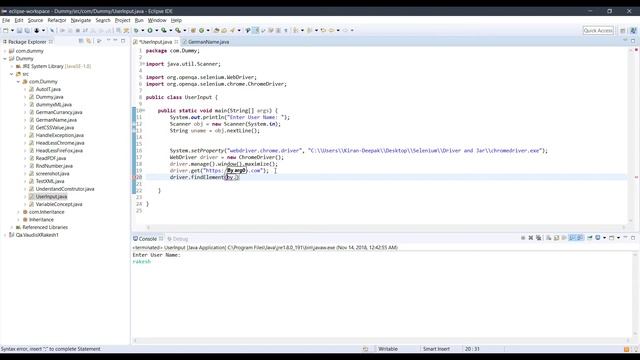Click Open Console icon
The image size is (640, 360).
tap(611, 238)
